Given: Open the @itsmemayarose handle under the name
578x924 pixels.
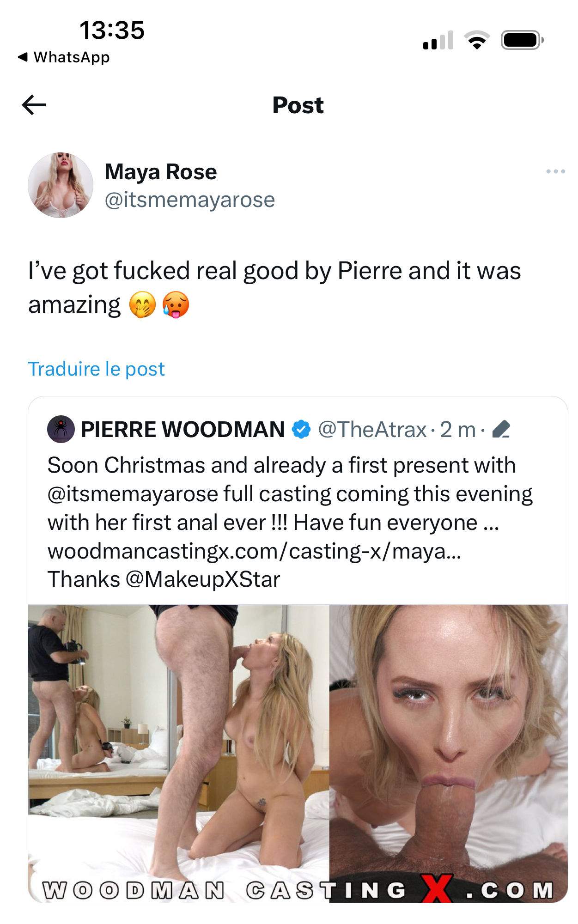Looking at the screenshot, I should click(x=189, y=200).
